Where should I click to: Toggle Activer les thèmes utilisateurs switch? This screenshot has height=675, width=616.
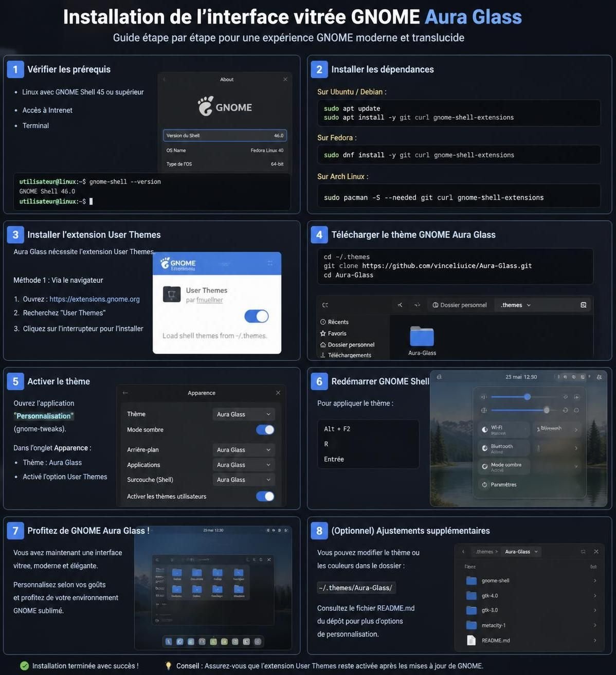tap(265, 496)
